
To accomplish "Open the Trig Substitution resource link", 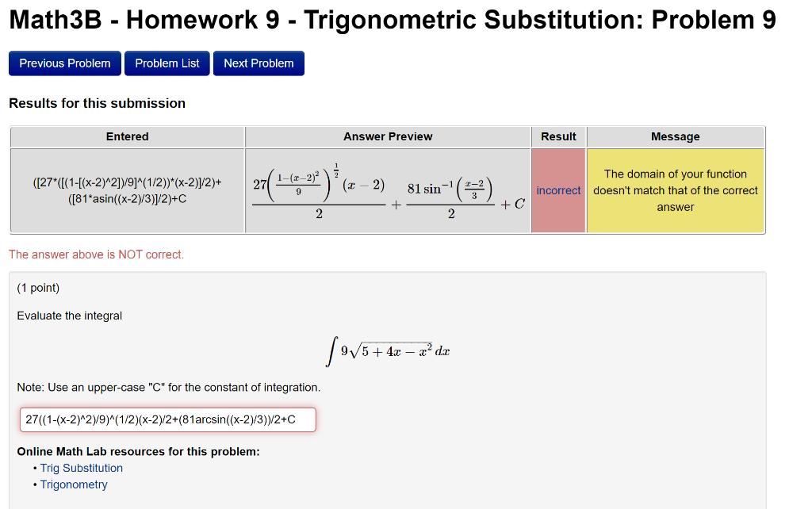I will pyautogui.click(x=81, y=468).
